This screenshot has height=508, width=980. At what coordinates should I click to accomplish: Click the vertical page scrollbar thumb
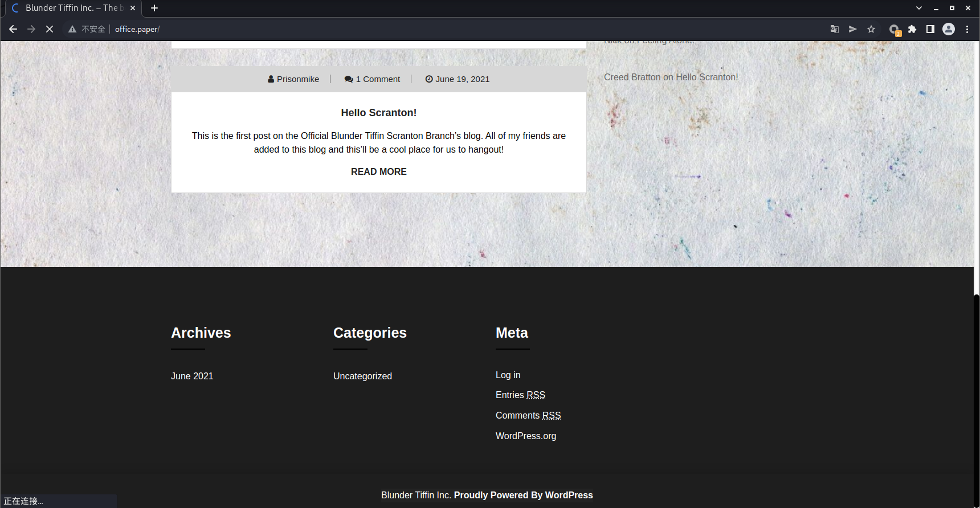(977, 400)
